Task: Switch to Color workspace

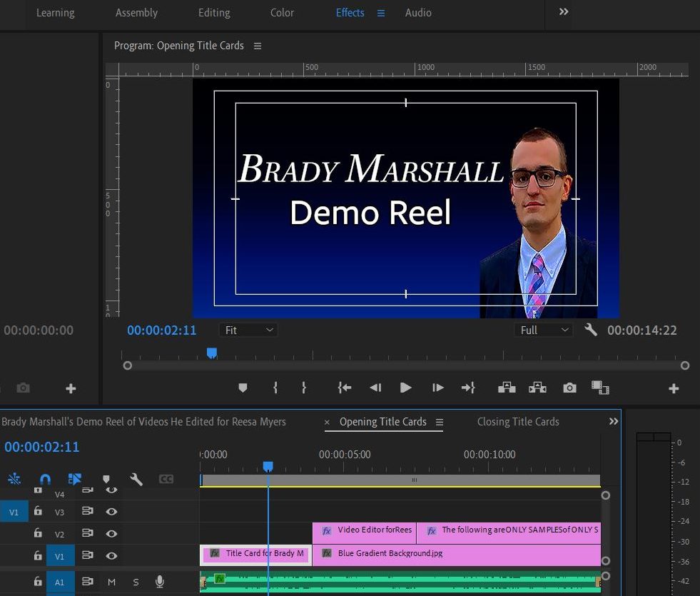Action: coord(282,13)
